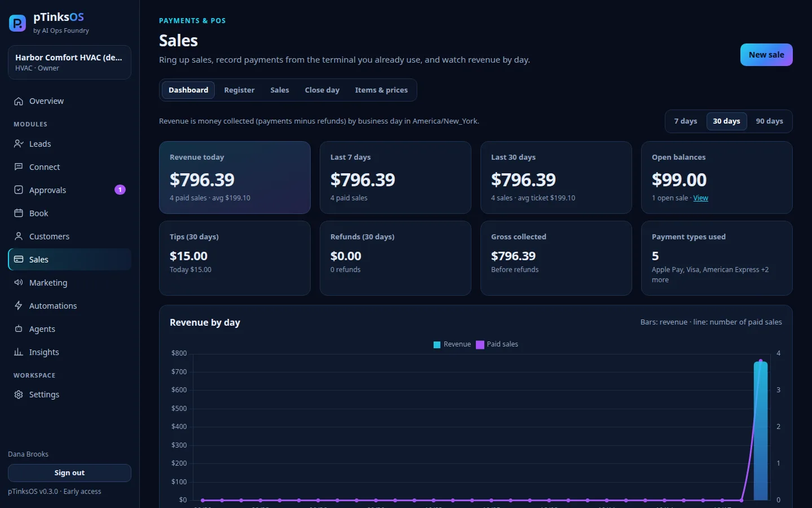The width and height of the screenshot is (812, 508).
Task: Click the Approvals checkmark icon
Action: tap(19, 190)
